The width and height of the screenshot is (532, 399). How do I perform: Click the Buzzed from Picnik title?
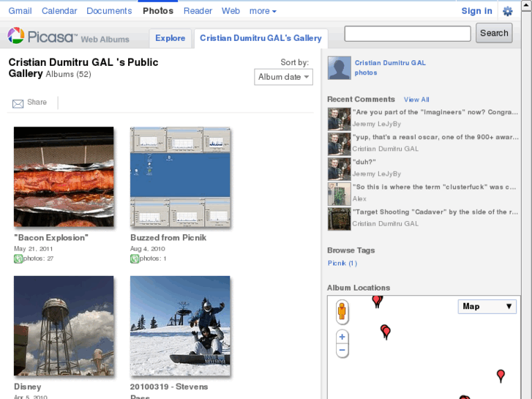[x=168, y=238]
